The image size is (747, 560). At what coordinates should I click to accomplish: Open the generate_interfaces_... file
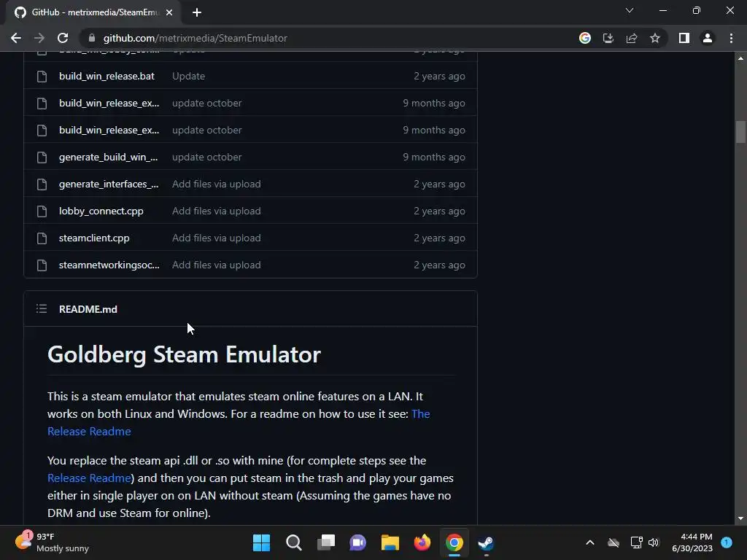tap(109, 184)
